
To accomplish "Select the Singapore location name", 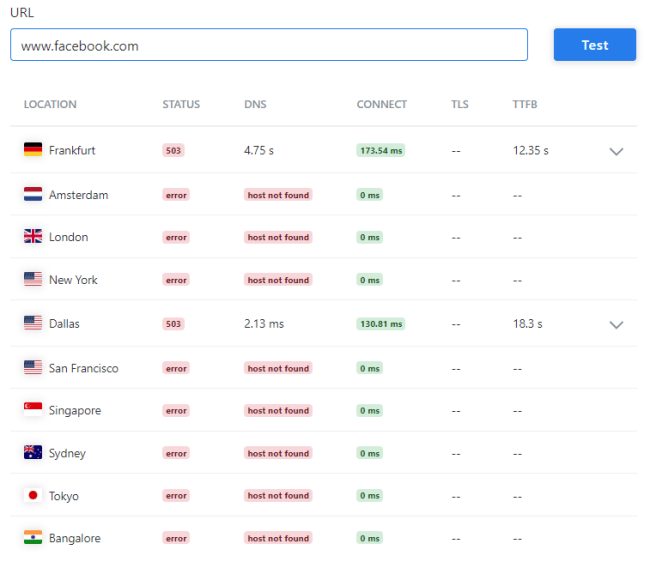I will coord(75,410).
